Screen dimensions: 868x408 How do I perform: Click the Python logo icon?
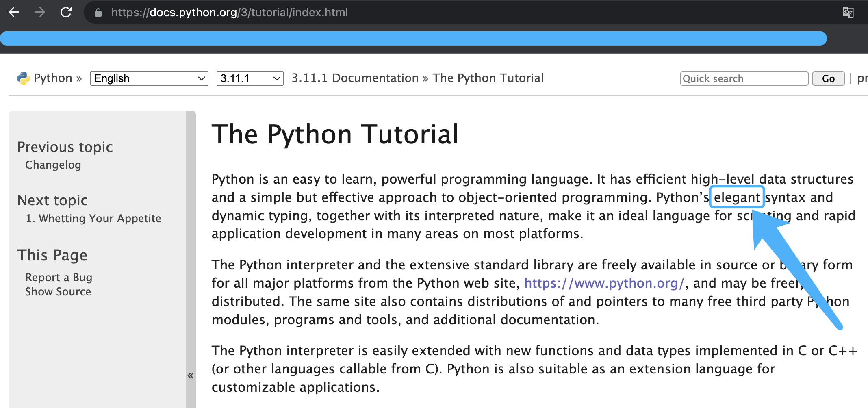coord(23,78)
